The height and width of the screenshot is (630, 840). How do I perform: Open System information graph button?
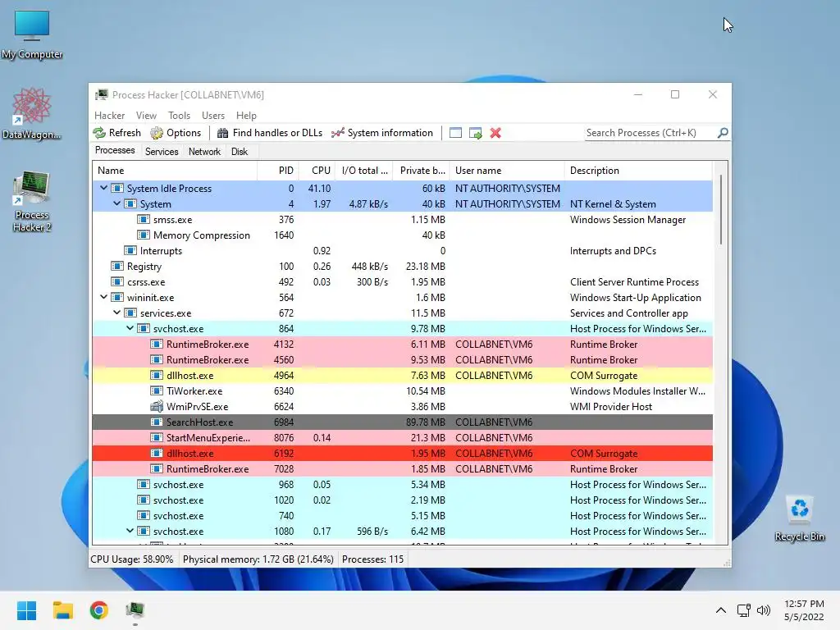click(382, 133)
